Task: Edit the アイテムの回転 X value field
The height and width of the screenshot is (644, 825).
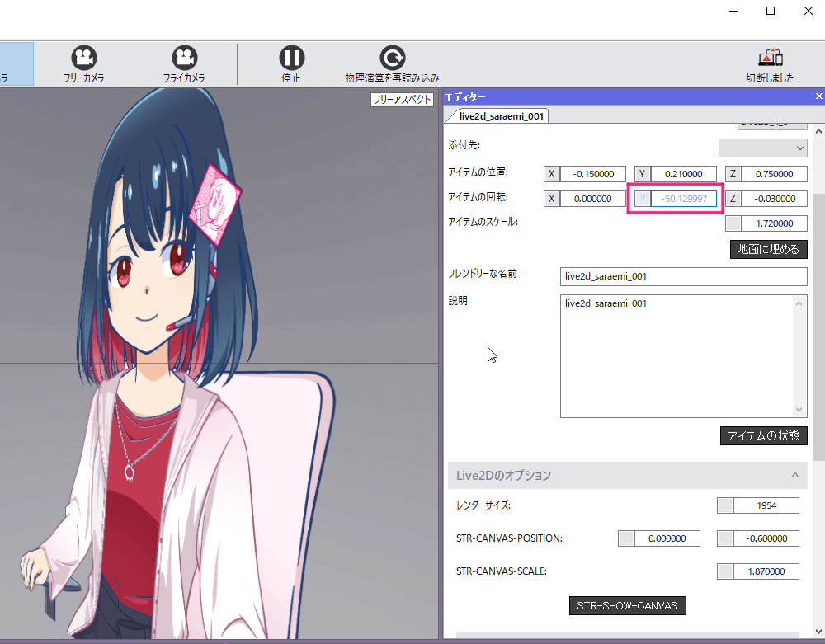Action: 593,199
